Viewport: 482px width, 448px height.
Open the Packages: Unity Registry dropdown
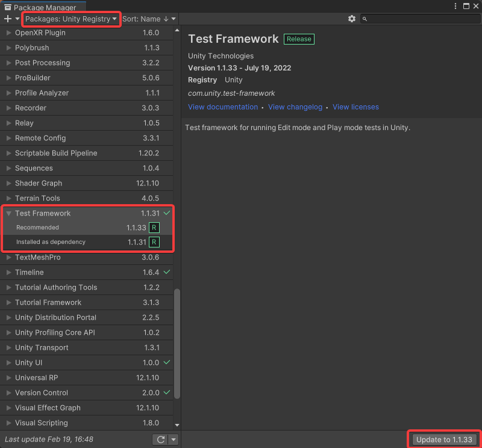click(x=70, y=19)
